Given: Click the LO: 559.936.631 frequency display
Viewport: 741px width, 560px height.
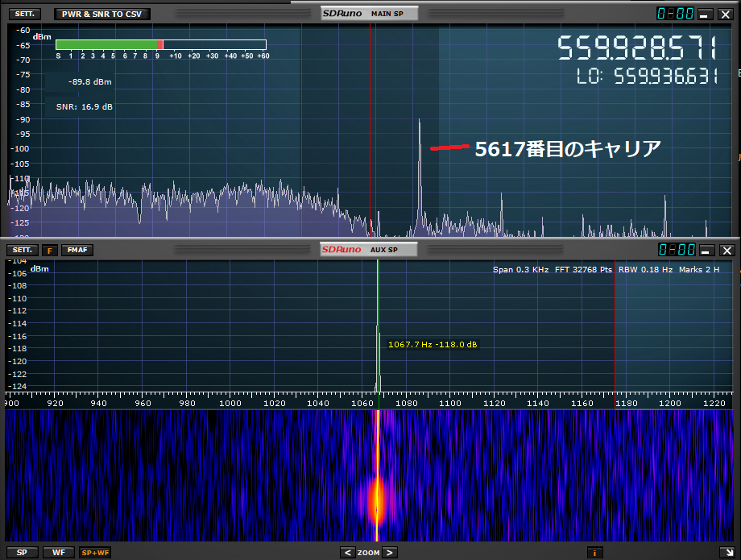Looking at the screenshot, I should click(648, 76).
